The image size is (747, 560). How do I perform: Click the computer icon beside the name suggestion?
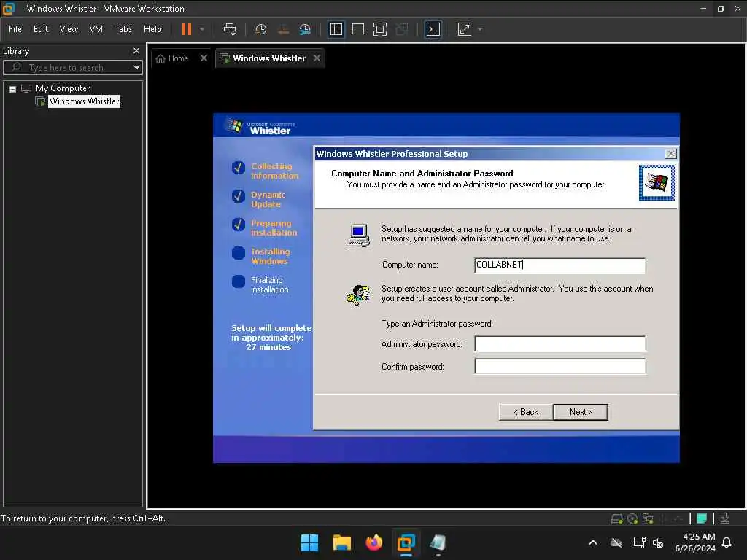click(x=358, y=236)
